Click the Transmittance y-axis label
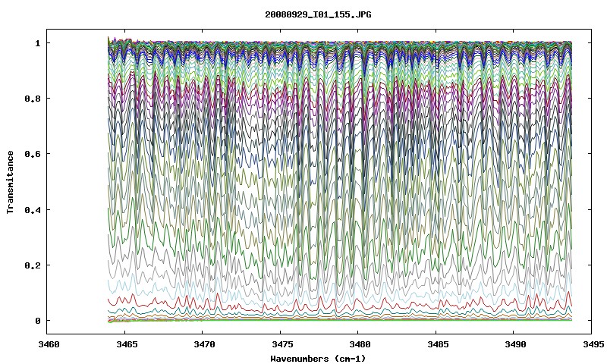 (11, 182)
